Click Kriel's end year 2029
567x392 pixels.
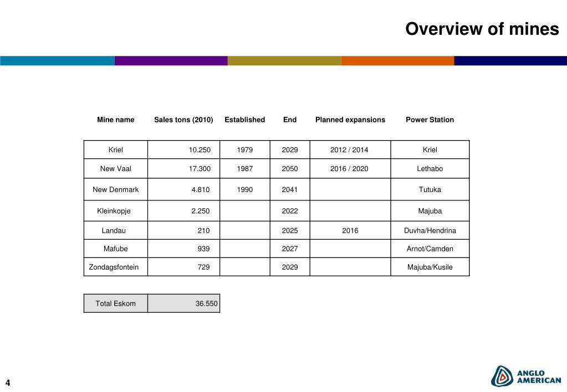[290, 150]
